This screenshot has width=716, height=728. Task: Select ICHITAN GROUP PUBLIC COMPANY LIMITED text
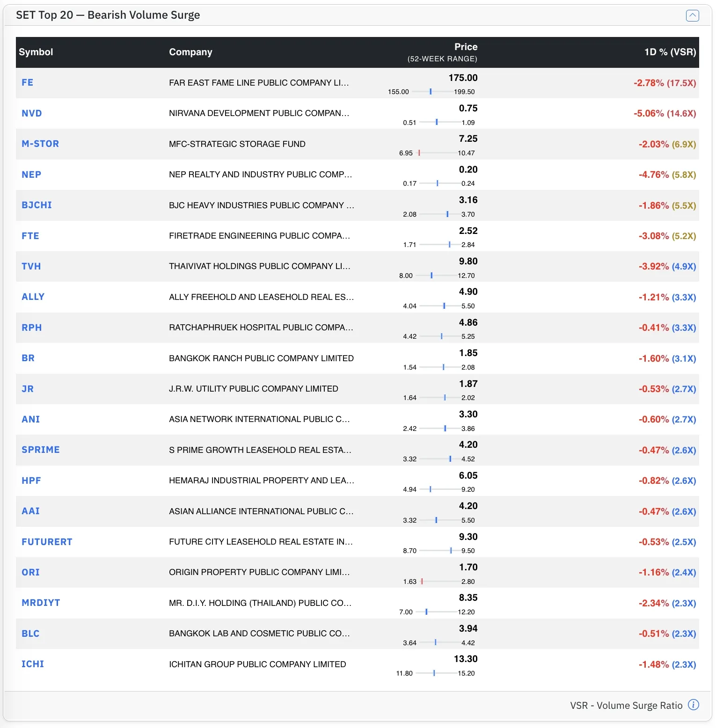tap(257, 664)
